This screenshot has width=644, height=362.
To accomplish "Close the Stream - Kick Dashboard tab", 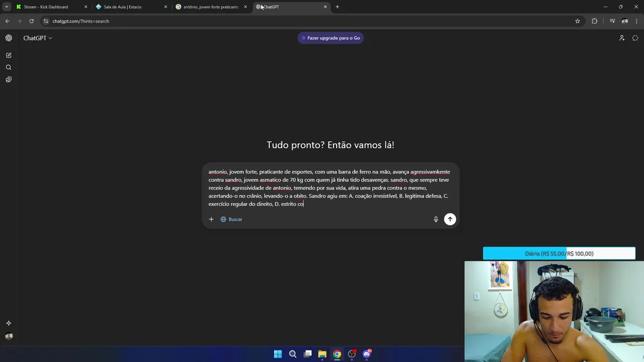I will coord(86,7).
